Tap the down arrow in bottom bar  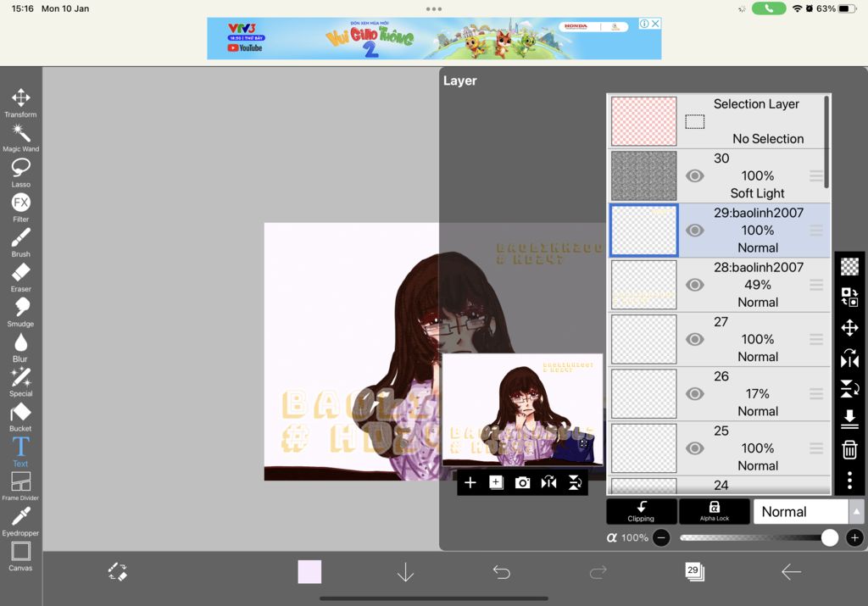click(405, 572)
